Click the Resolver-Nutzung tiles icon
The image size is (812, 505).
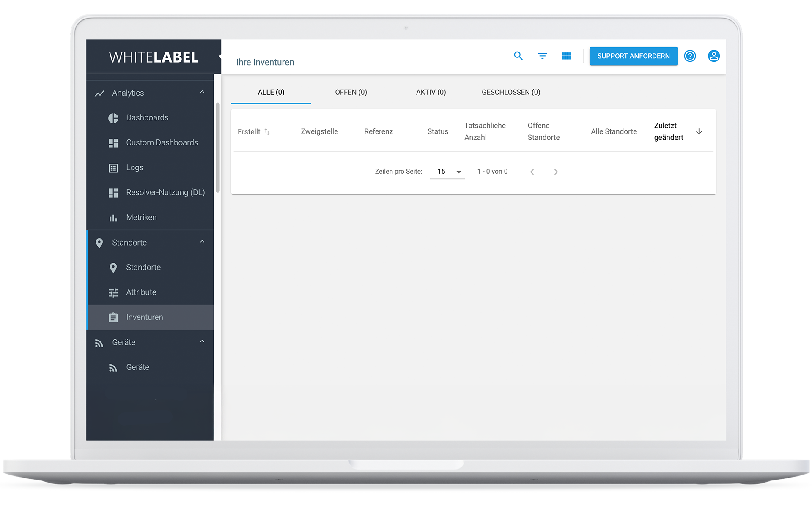113,193
